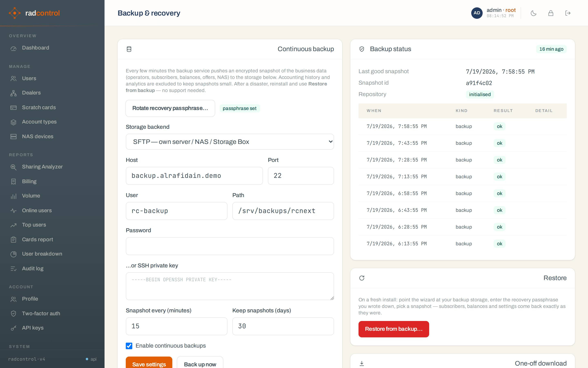
Task: Click the radcontrol logo icon
Action: [14, 13]
